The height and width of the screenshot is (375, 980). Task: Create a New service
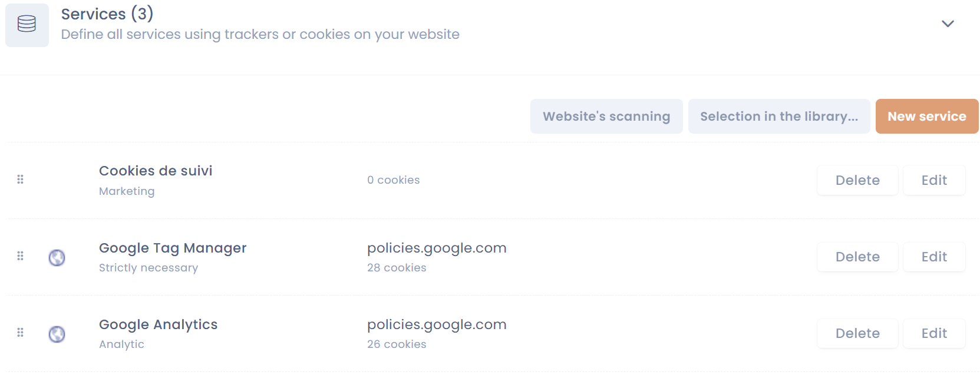click(x=926, y=117)
